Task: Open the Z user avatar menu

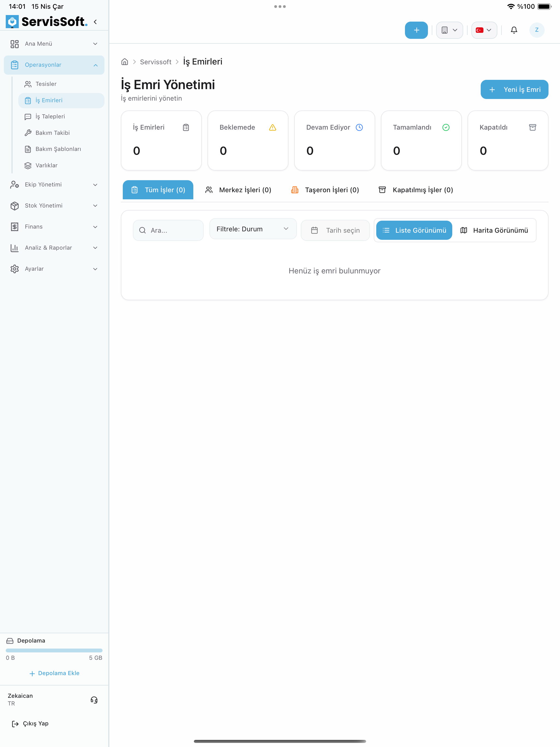Action: [536, 30]
